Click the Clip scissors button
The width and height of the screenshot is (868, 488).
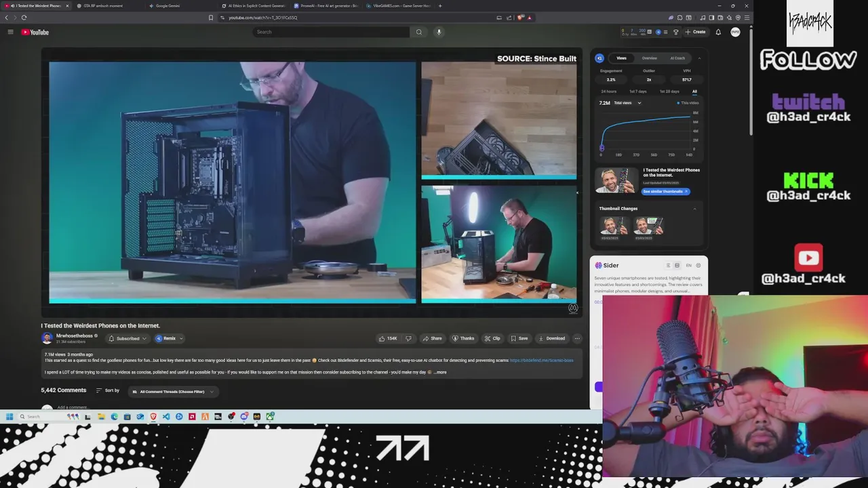point(492,338)
